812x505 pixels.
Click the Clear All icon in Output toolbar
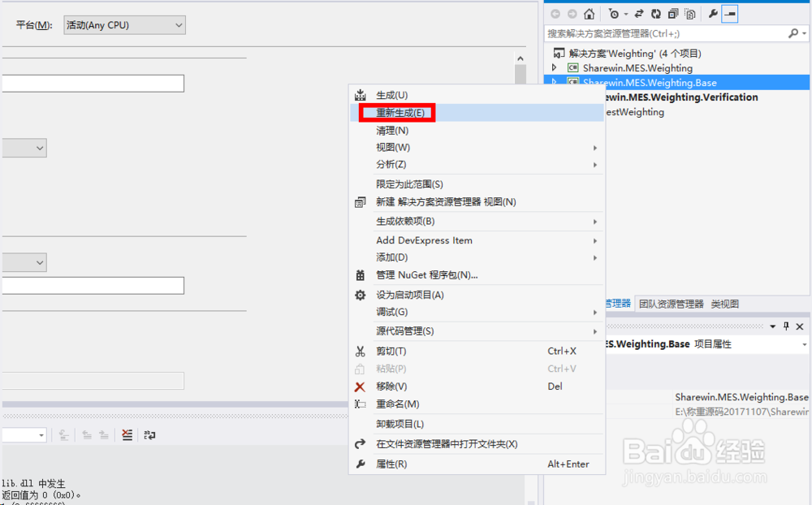click(127, 435)
